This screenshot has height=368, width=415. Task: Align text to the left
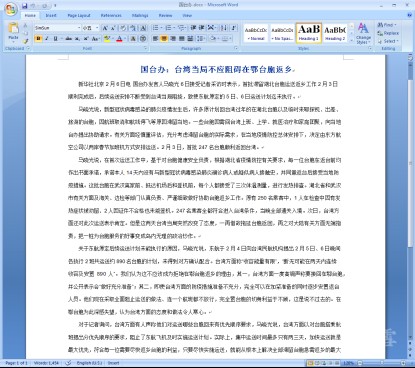coord(155,39)
